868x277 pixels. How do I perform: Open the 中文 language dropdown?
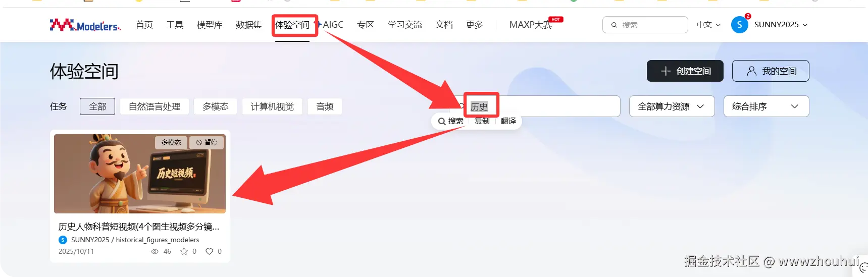[x=708, y=25]
